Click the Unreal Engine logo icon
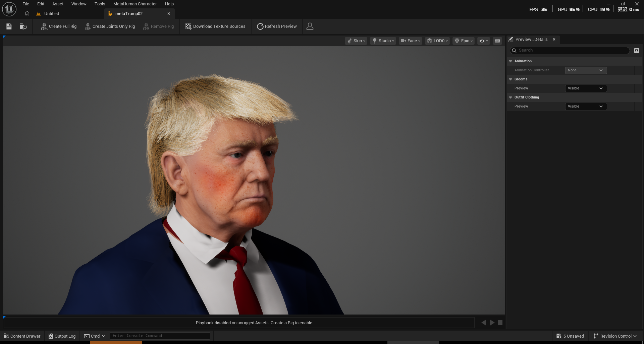Image resolution: width=644 pixels, height=344 pixels. point(9,9)
